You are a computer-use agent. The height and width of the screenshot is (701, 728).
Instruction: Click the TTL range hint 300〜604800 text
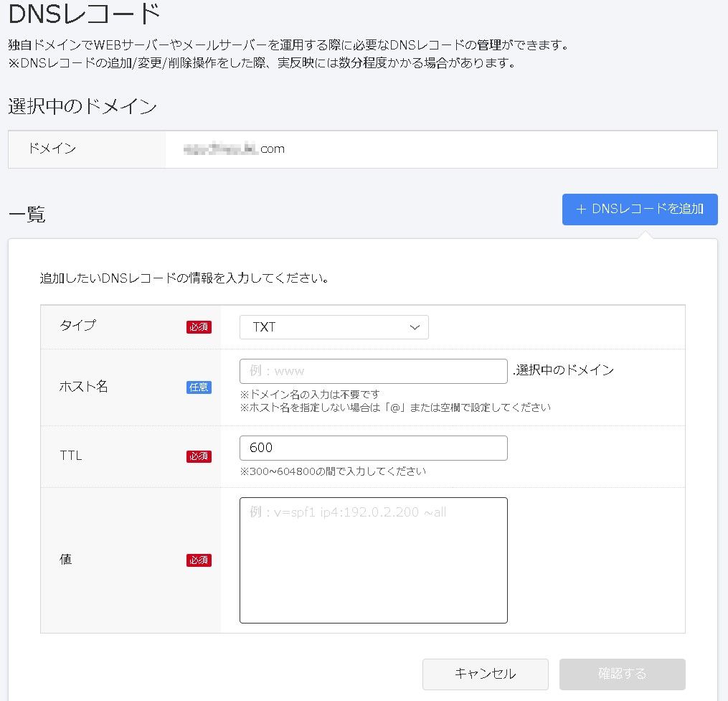pos(333,471)
